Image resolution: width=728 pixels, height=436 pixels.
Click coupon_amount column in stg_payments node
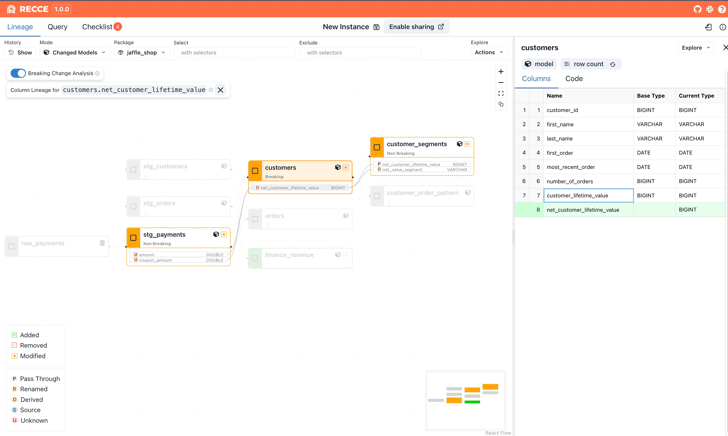[x=179, y=260]
